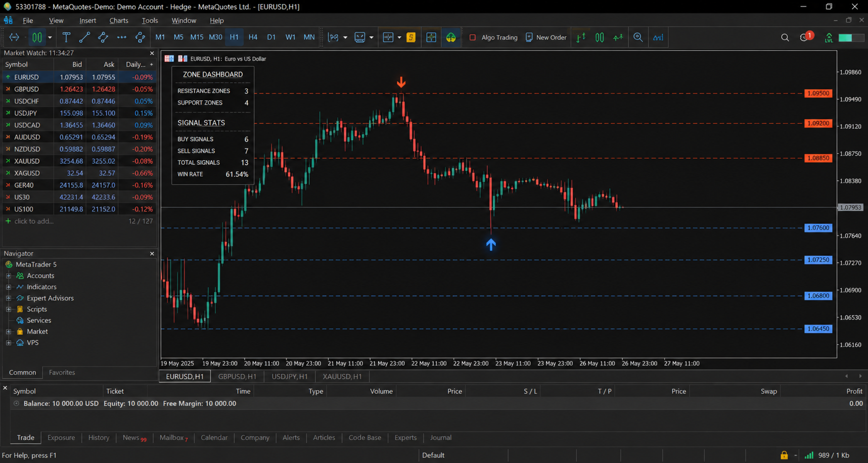The image size is (868, 463).
Task: Click the yellow dollar sign icon
Action: (411, 37)
